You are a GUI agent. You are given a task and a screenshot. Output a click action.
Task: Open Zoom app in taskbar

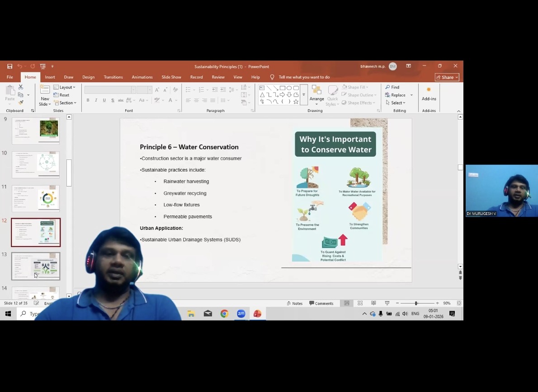pyautogui.click(x=241, y=314)
